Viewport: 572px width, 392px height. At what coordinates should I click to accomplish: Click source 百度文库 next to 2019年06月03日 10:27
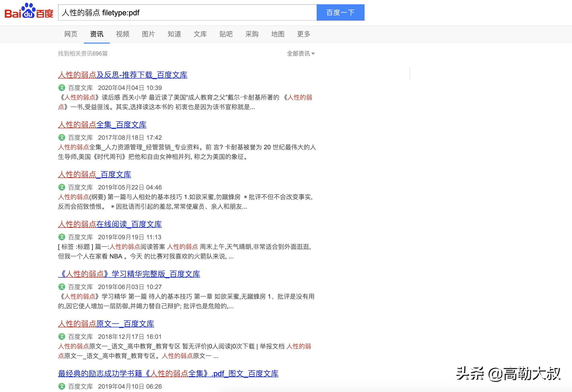tap(80, 287)
